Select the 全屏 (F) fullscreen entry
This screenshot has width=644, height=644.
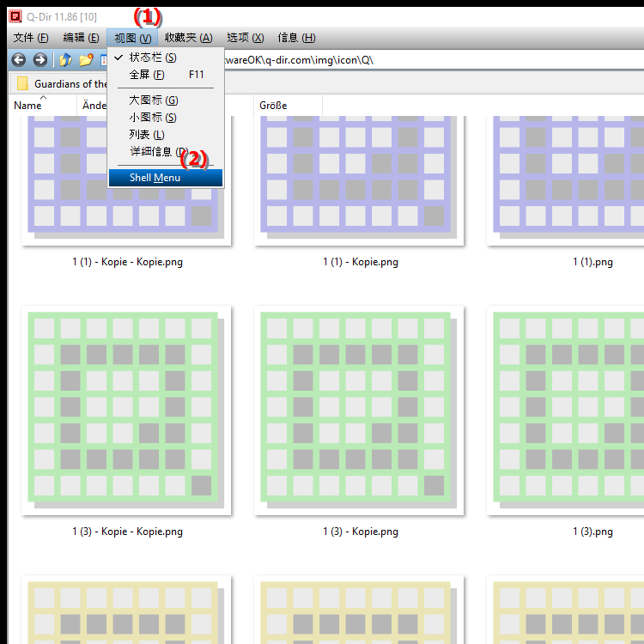coord(147,75)
